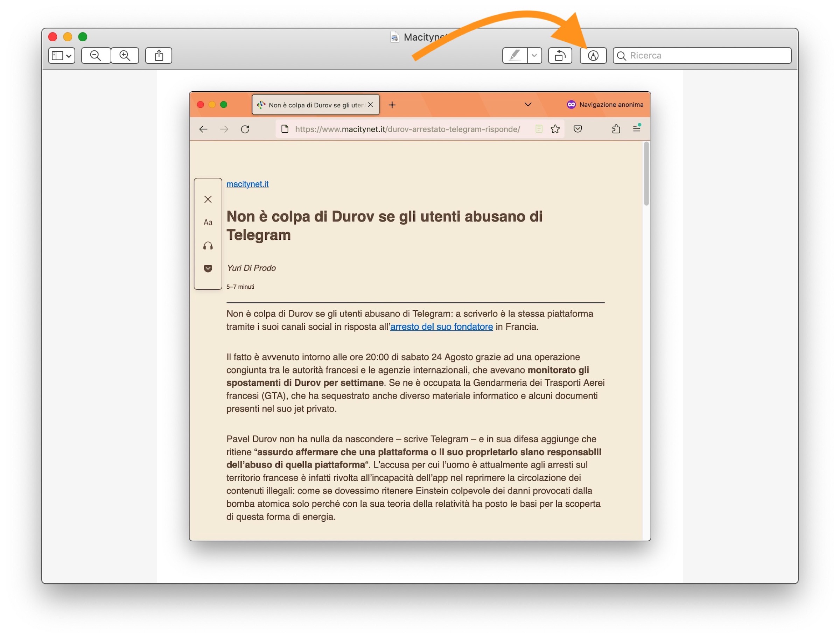Open the Share button in Preview toolbar

pos(159,56)
